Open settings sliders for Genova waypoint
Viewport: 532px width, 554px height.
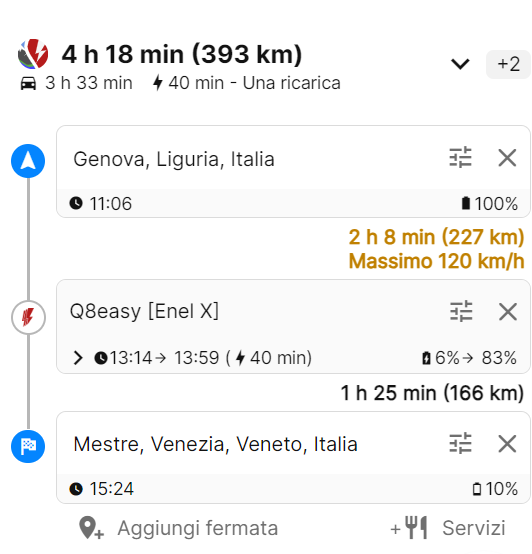point(460,157)
